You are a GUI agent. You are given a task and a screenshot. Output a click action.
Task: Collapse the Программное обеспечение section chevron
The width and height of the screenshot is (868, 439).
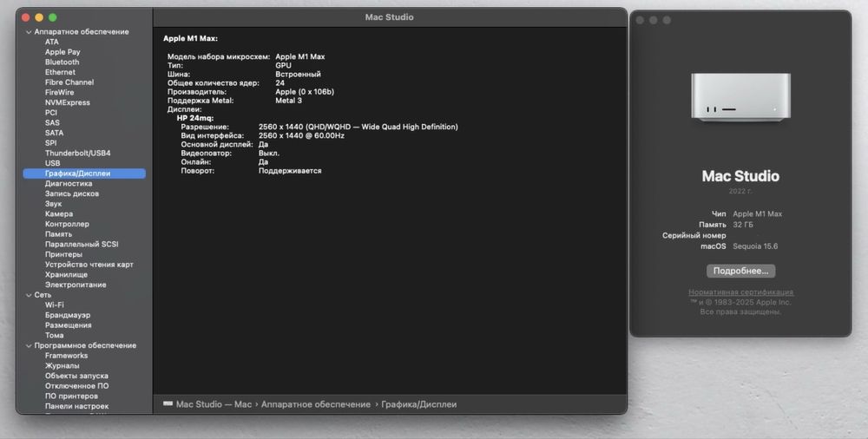29,345
